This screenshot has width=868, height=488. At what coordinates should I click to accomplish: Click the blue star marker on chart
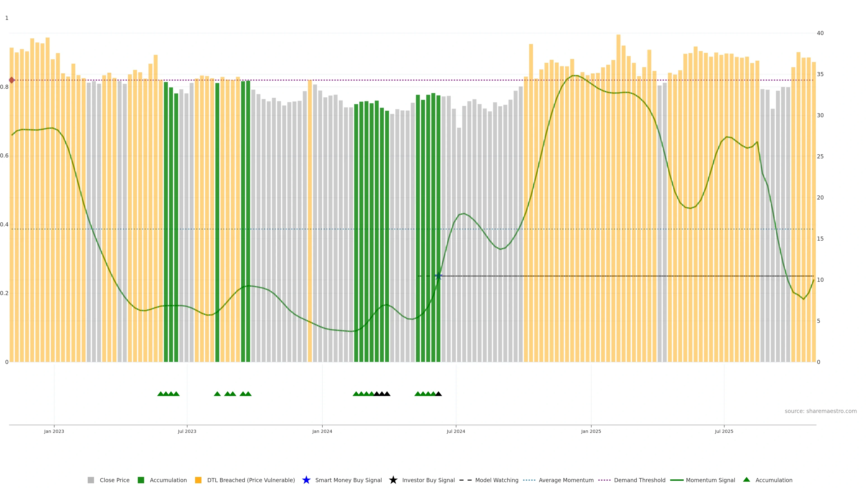coord(438,276)
